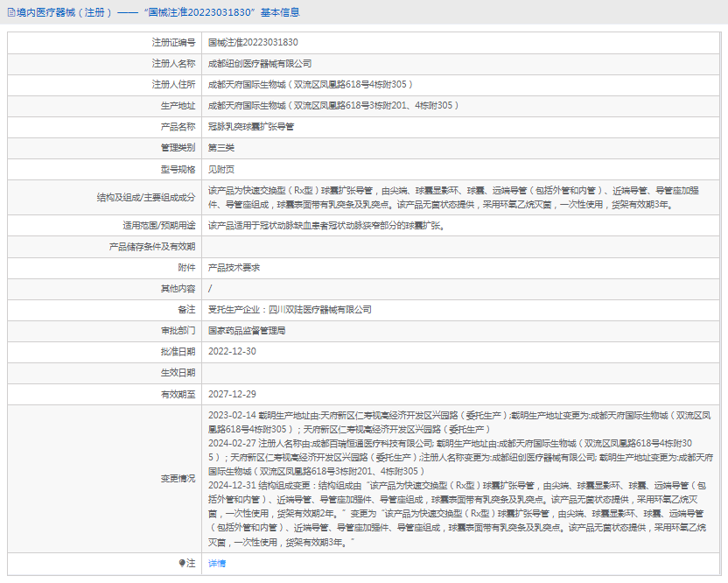The height and width of the screenshot is (583, 728).
Task: Click the 型号规格 label
Action: point(178,170)
